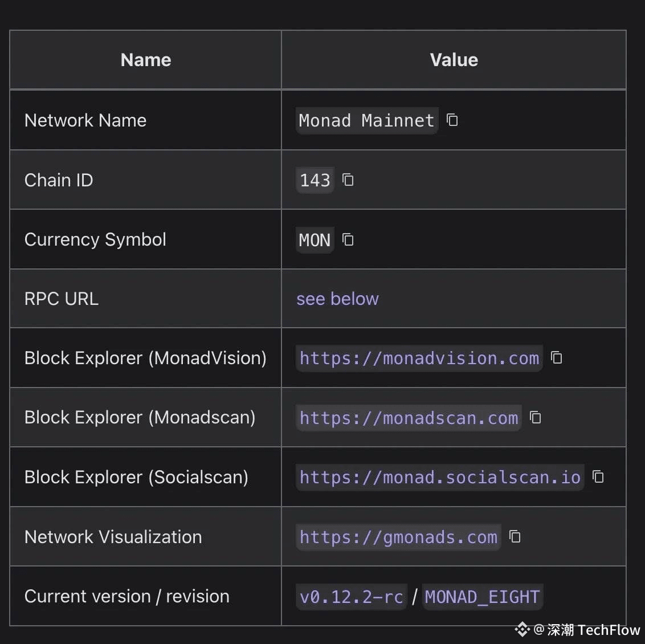Click the v0.12.2-rc version code
Screen dimensions: 645x644
pos(351,597)
